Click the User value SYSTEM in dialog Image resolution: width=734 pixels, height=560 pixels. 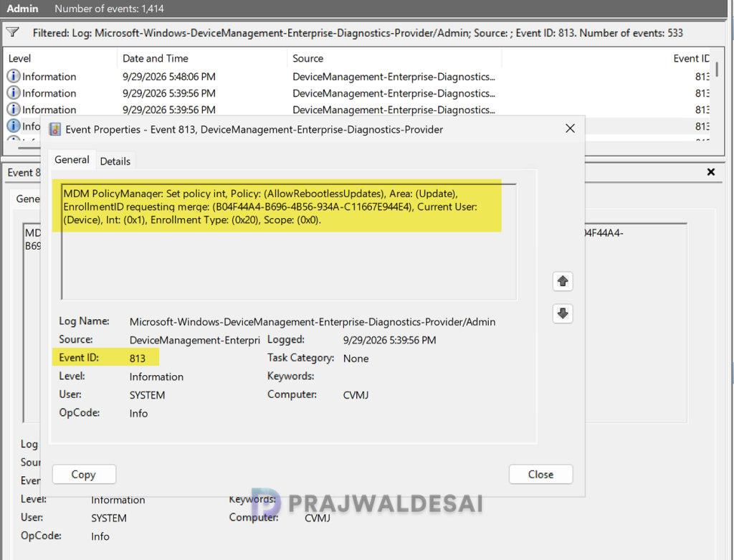147,395
